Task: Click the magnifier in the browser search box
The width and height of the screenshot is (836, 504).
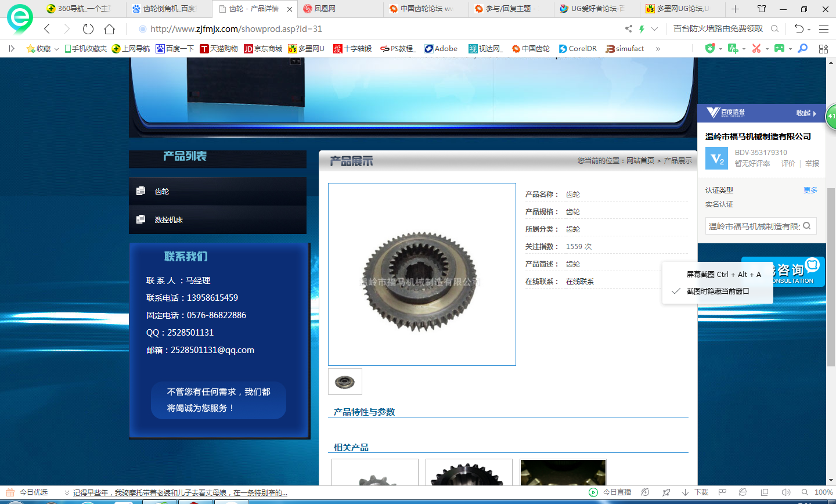Action: pos(774,28)
